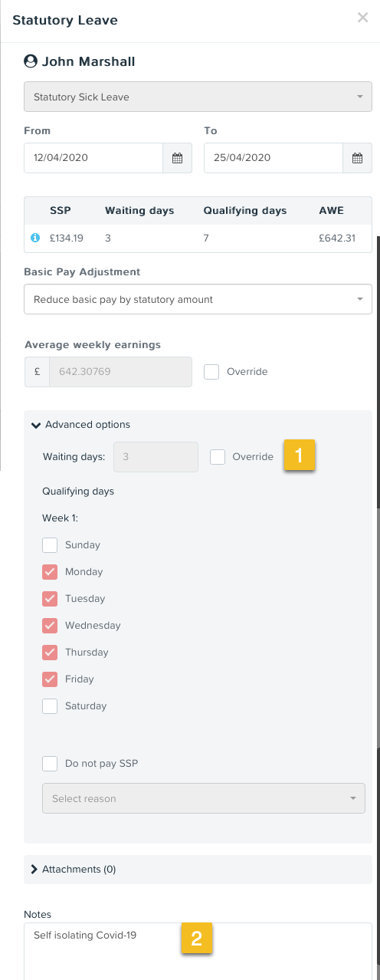Viewport: 380px width, 980px height.
Task: Click yellow annotation marker 2
Action: pos(197,939)
